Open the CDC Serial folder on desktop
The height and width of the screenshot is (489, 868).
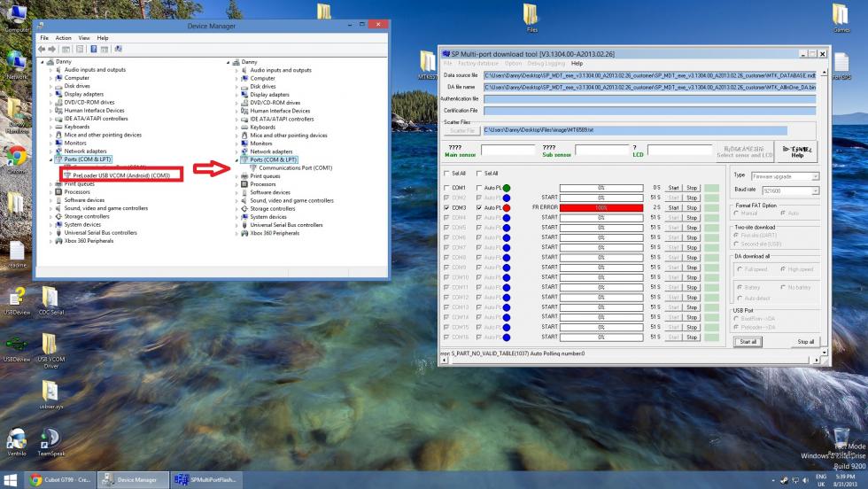pyautogui.click(x=50, y=301)
